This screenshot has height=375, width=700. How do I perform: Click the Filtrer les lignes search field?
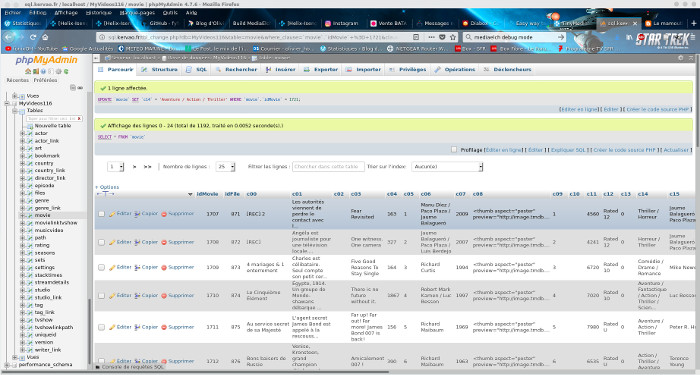coord(328,167)
